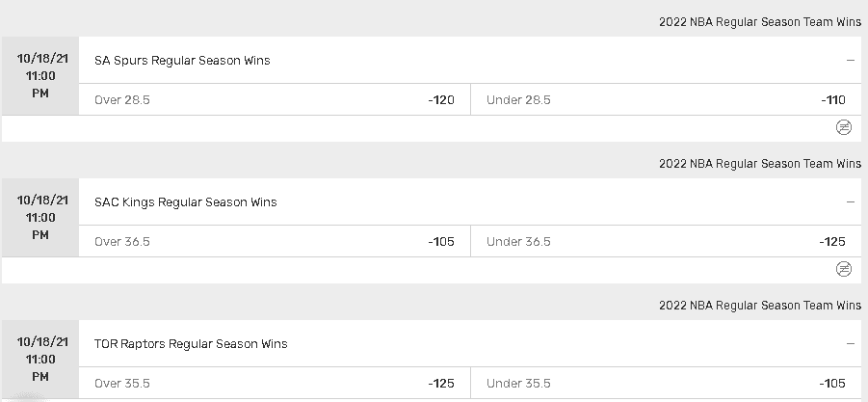Collapse the TOR Raptors Regular Season Wins market
The image size is (868, 402).
[x=851, y=344]
